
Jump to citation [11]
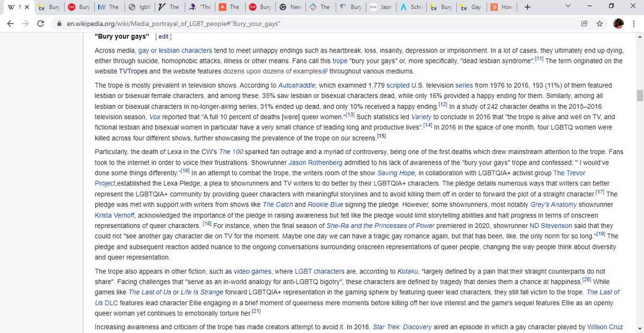click(x=538, y=58)
